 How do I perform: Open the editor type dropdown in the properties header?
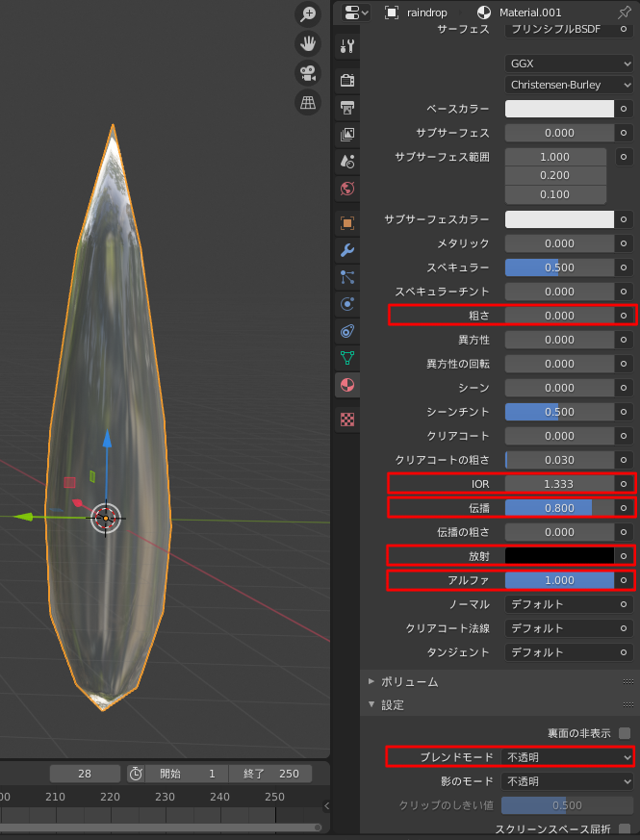pos(356,13)
